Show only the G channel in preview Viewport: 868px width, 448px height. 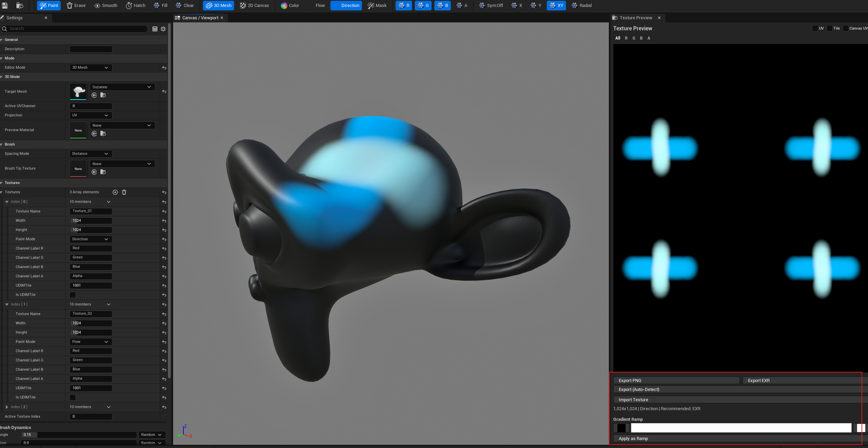point(634,38)
